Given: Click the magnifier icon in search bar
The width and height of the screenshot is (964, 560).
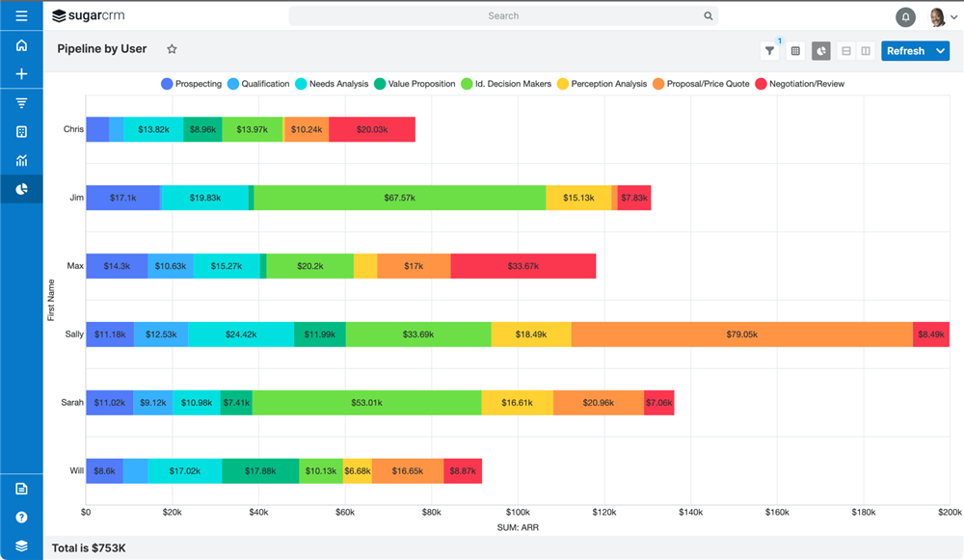Looking at the screenshot, I should coord(709,16).
